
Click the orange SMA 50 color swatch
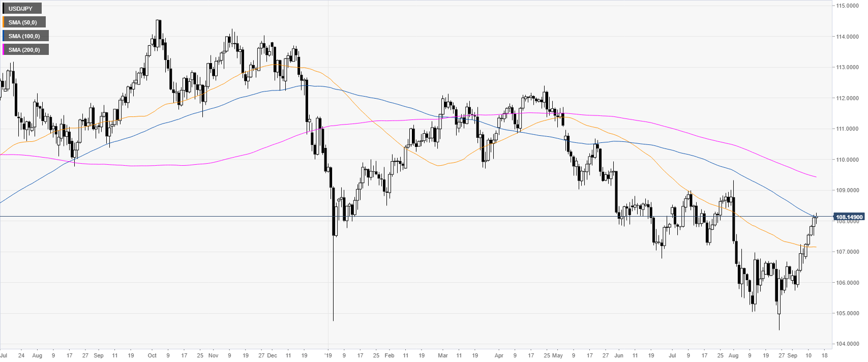[x=4, y=22]
